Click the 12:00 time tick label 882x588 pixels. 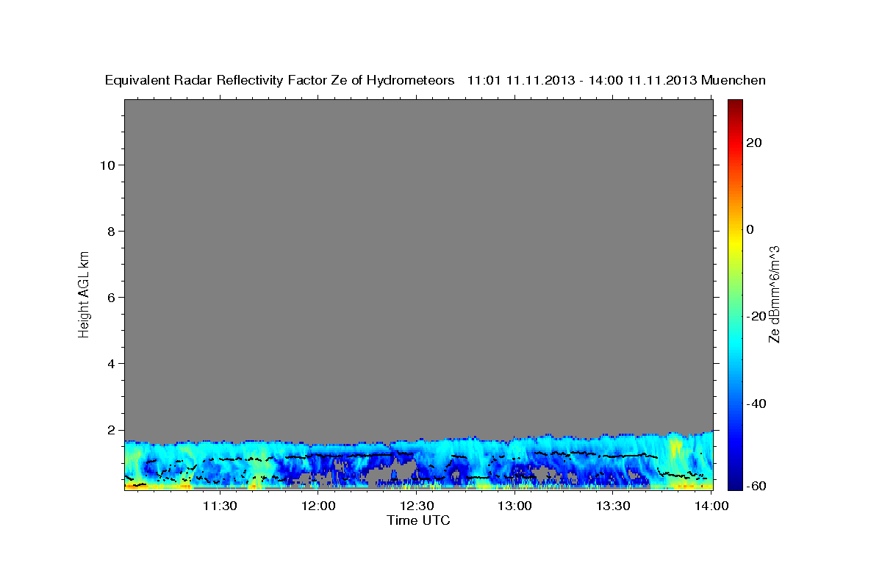pyautogui.click(x=318, y=506)
